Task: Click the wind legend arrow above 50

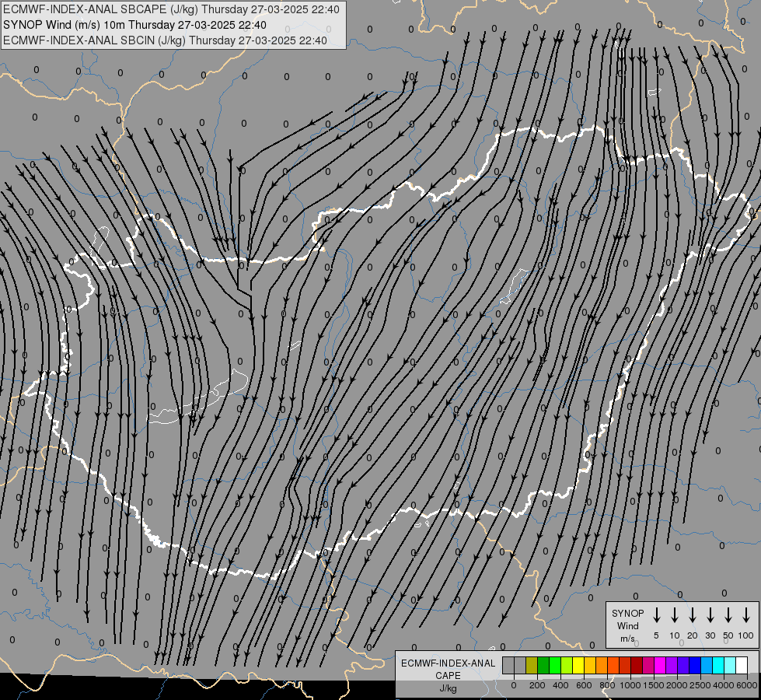Action: point(728,615)
